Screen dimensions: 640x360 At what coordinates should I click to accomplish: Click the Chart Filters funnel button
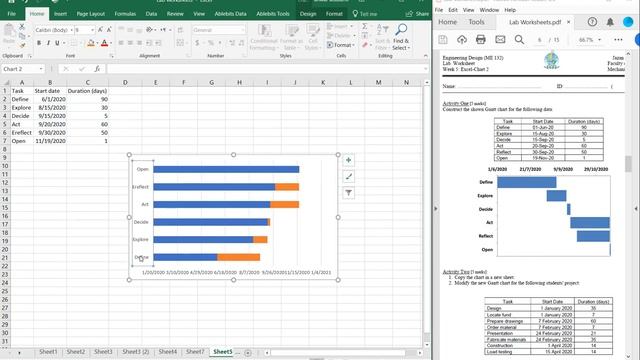pyautogui.click(x=349, y=193)
